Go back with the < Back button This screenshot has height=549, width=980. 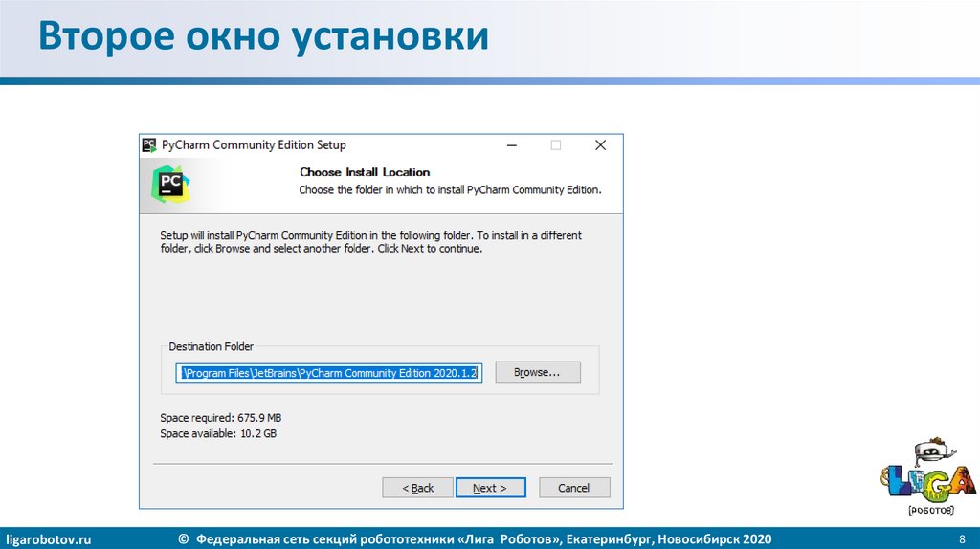point(417,488)
